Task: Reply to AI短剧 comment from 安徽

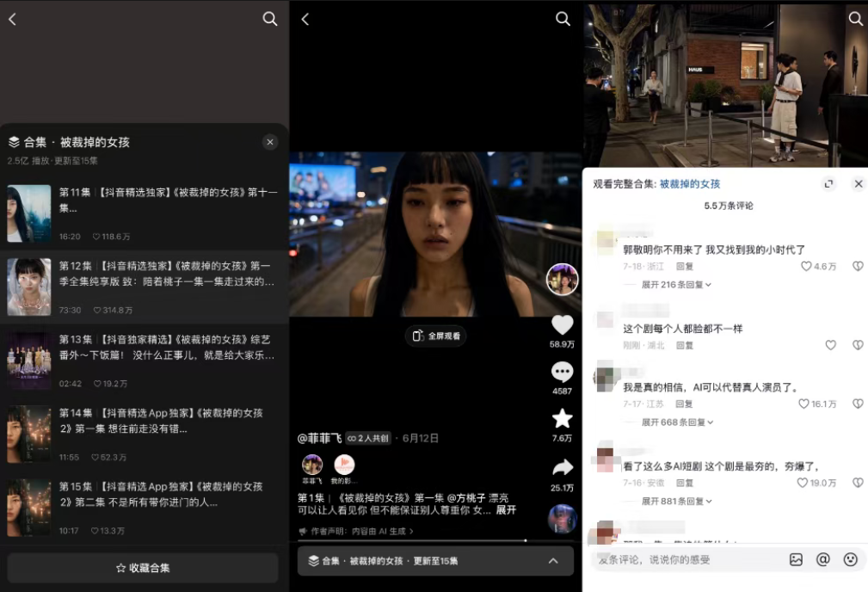Action: pyautogui.click(x=684, y=483)
